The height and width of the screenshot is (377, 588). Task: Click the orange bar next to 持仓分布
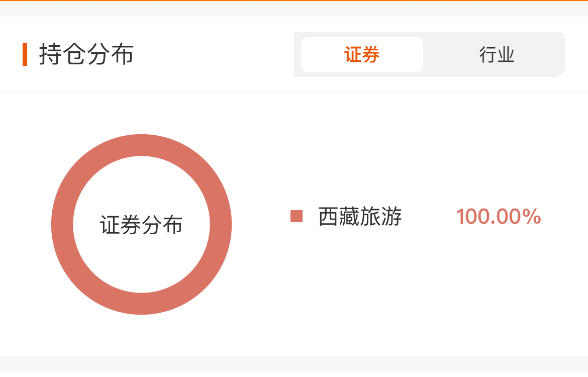click(x=25, y=54)
